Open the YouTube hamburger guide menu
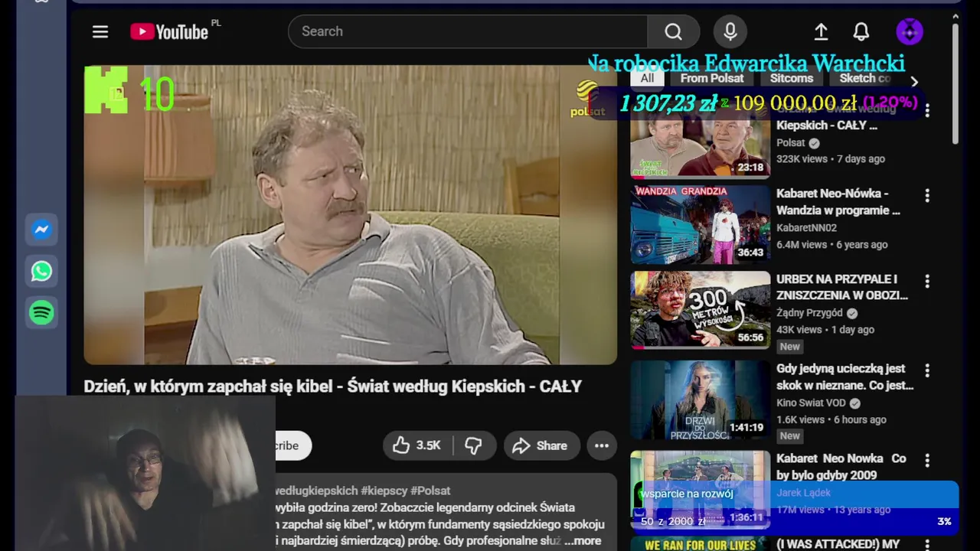980x551 pixels. click(x=100, y=31)
